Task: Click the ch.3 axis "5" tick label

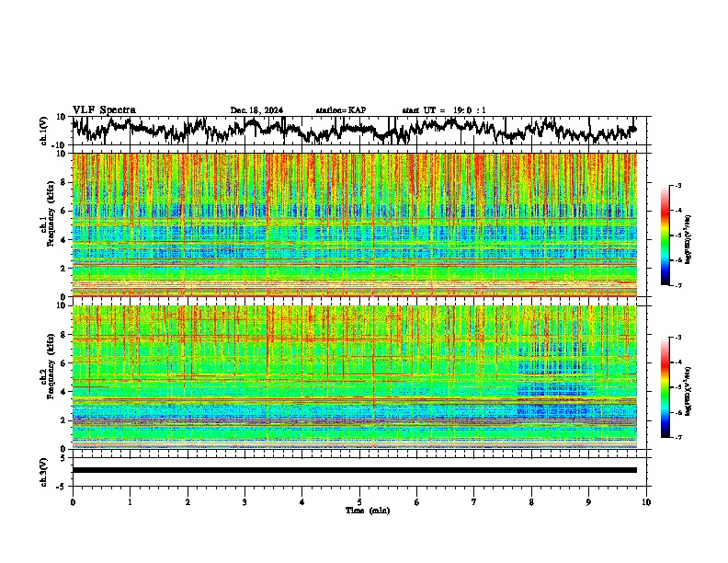Action: click(x=63, y=458)
